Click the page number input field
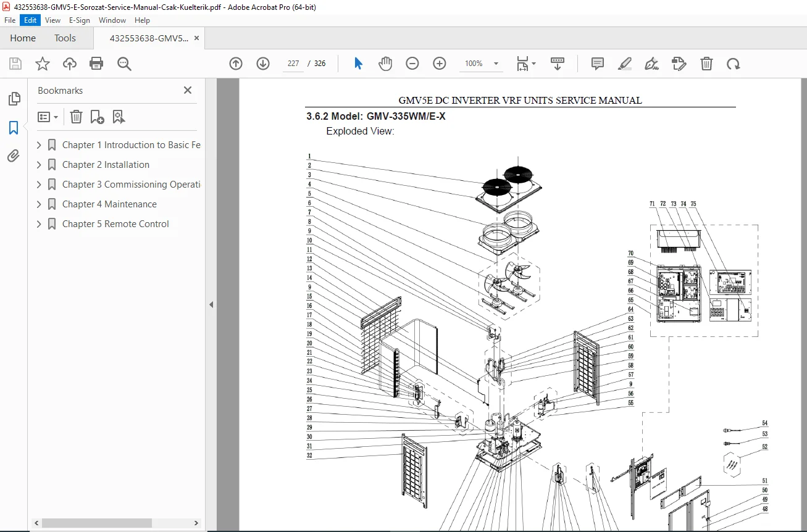The height and width of the screenshot is (532, 807). click(x=293, y=64)
